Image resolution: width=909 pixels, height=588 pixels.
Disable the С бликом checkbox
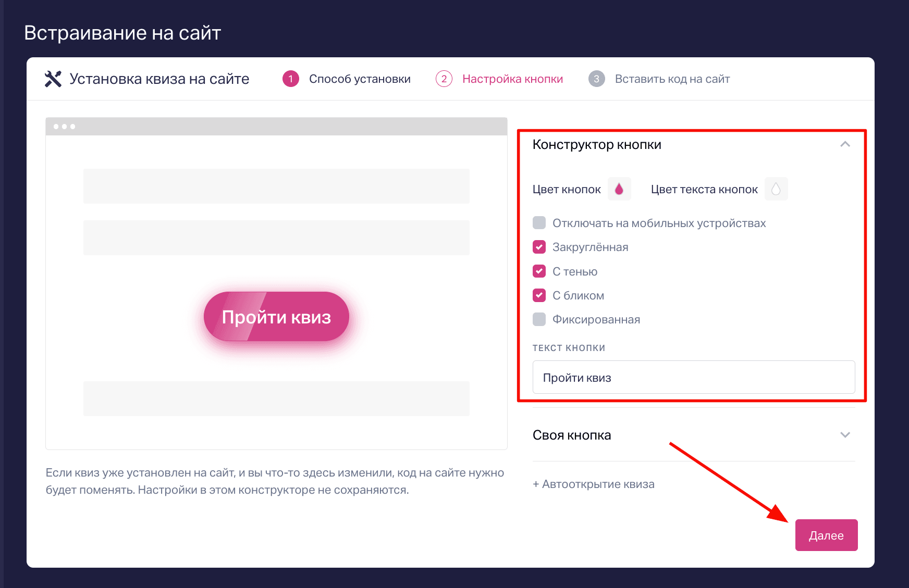[539, 295]
